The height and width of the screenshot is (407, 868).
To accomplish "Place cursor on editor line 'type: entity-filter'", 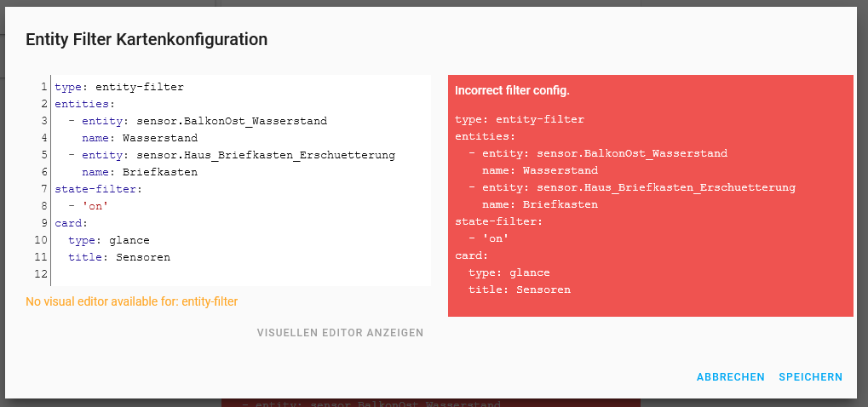I will (118, 87).
